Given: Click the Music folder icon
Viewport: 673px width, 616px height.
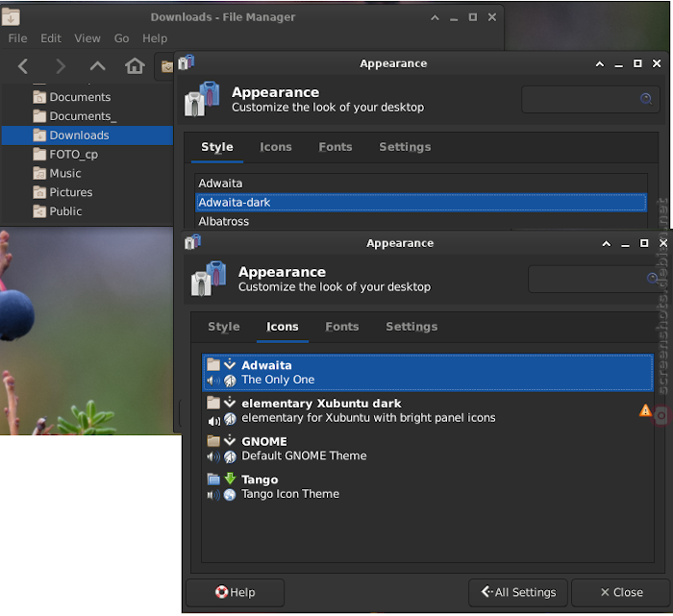Looking at the screenshot, I should (39, 173).
